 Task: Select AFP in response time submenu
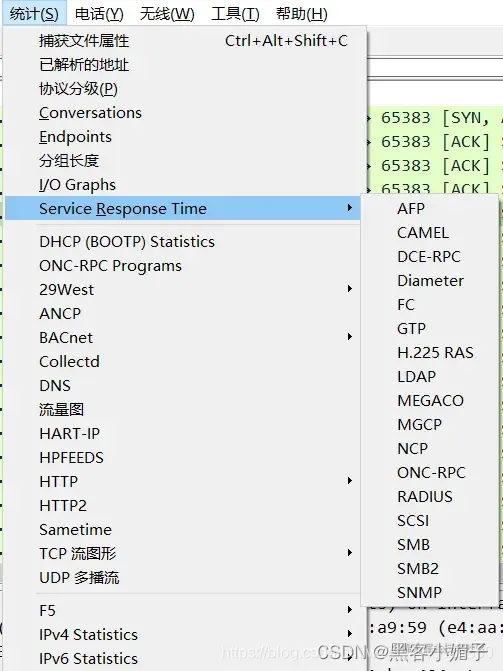pos(430,208)
